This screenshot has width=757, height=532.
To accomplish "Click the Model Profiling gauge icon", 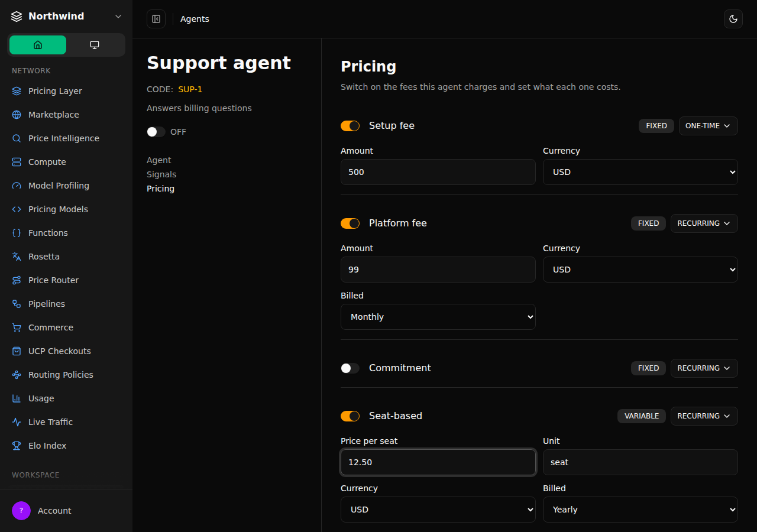I will point(17,186).
